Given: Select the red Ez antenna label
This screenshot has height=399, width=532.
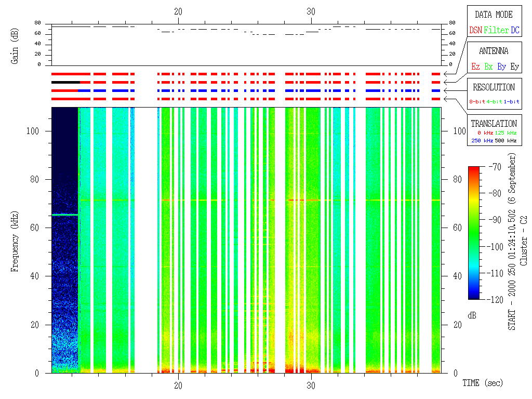Looking at the screenshot, I should (x=475, y=66).
